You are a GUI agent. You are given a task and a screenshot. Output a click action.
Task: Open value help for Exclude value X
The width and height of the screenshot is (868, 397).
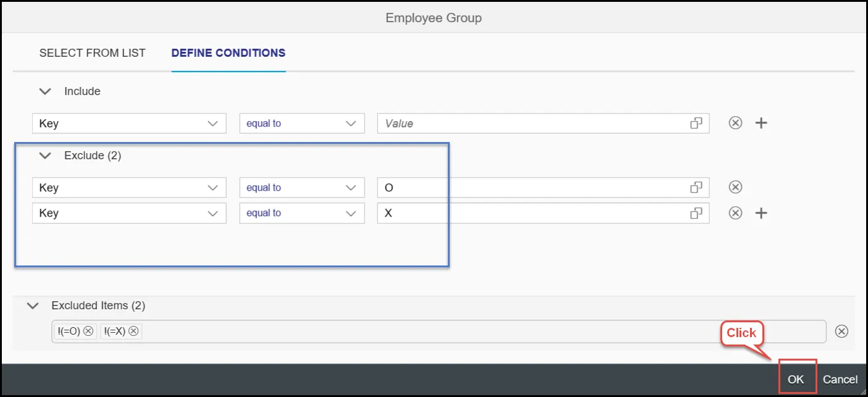696,213
